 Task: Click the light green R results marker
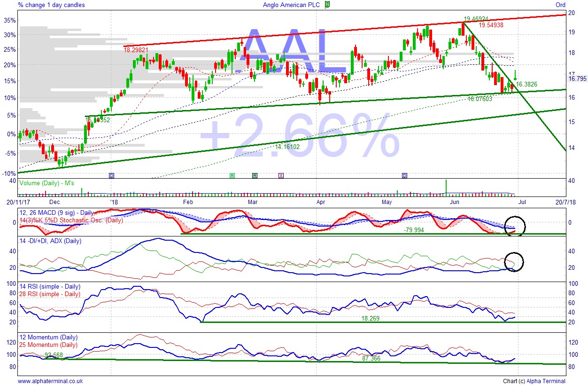coord(232,175)
